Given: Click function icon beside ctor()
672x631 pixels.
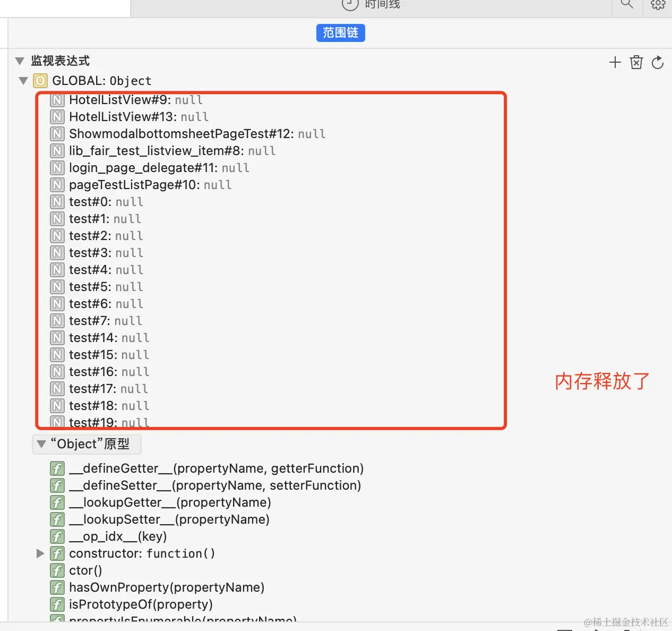Looking at the screenshot, I should 57,570.
